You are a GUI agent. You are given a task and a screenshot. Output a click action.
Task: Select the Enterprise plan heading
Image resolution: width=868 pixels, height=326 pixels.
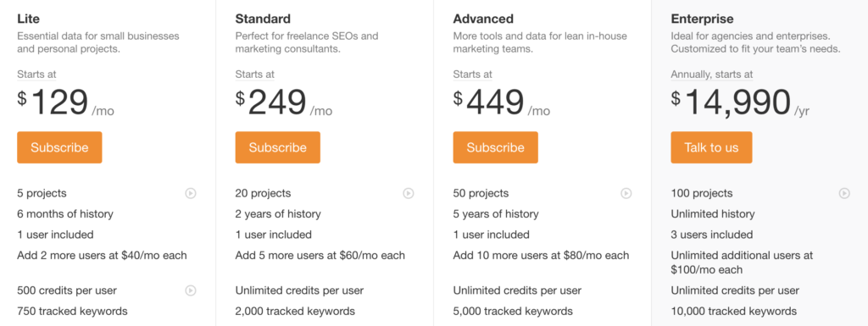pos(703,19)
